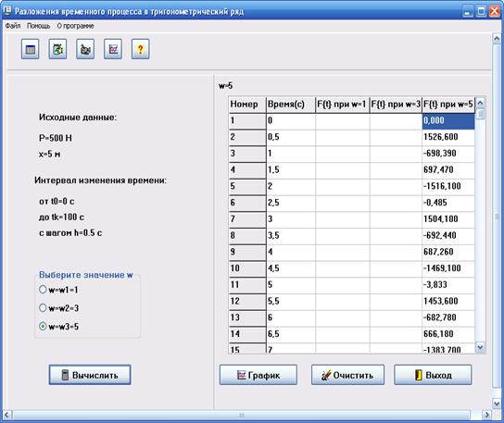Select radio option w=w2=3
504x423 pixels.
click(x=43, y=307)
